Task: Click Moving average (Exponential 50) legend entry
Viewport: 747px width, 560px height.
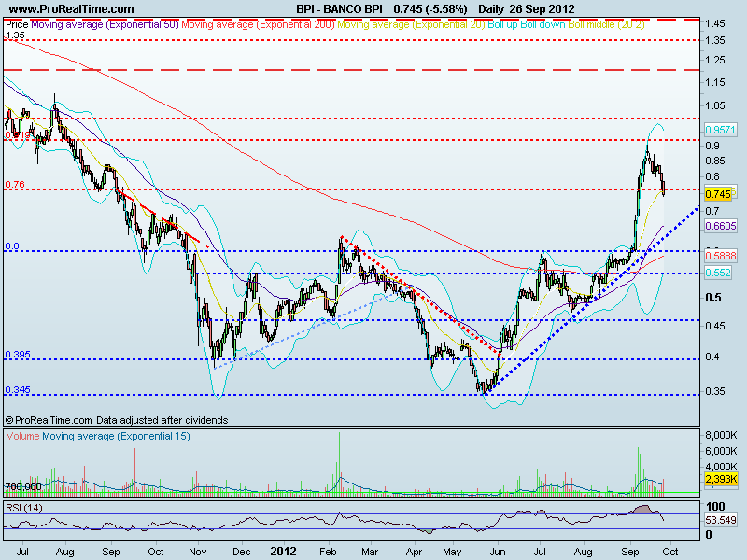Action: (x=105, y=24)
